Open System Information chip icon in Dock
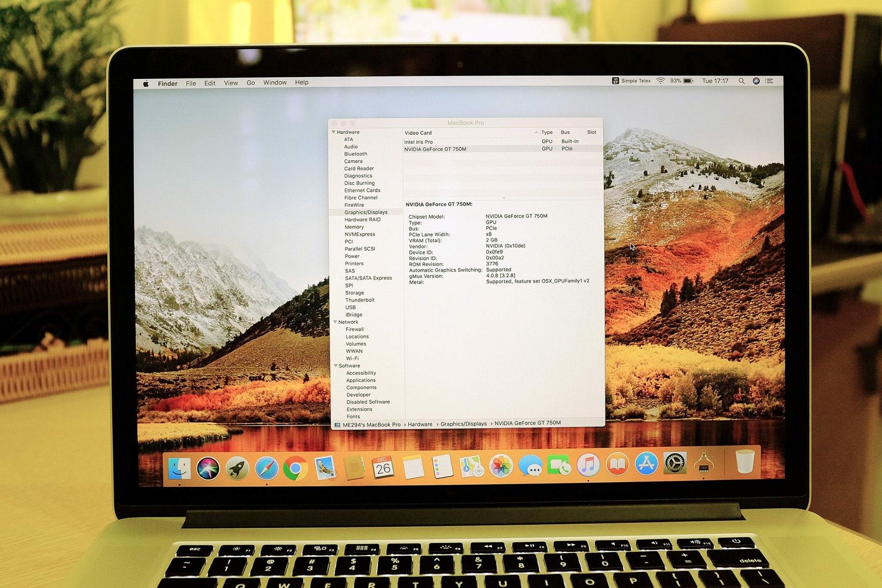 pyautogui.click(x=704, y=462)
